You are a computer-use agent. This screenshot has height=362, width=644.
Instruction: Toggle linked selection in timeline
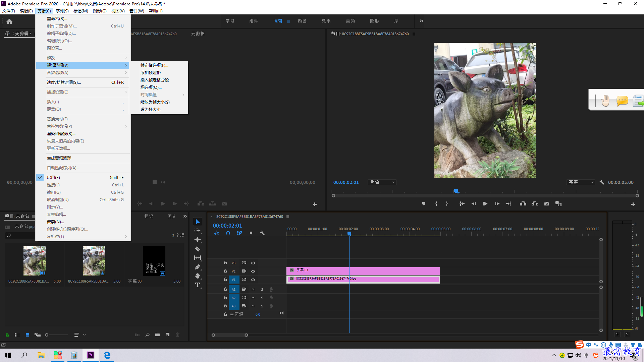(239, 233)
